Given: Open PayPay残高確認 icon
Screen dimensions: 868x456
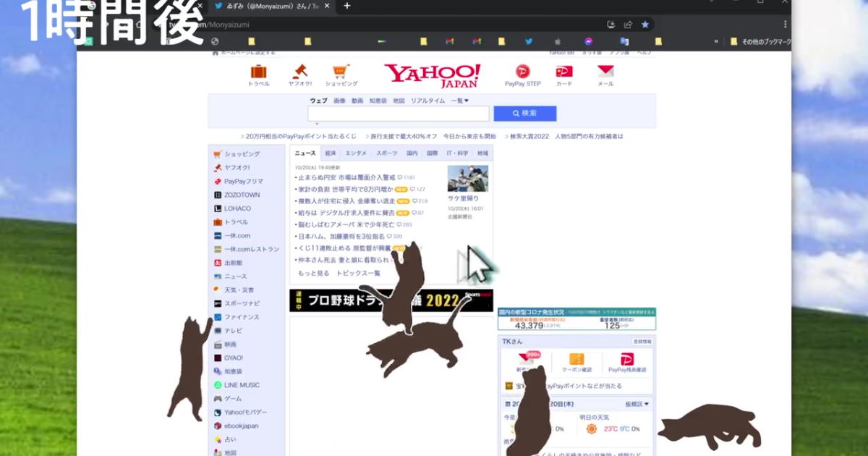Looking at the screenshot, I should (x=627, y=360).
